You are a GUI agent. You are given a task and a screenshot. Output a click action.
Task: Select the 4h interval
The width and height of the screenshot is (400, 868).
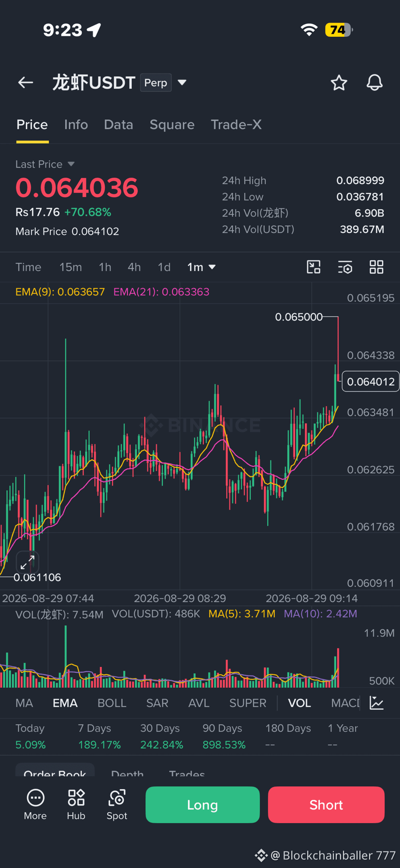pyautogui.click(x=134, y=267)
